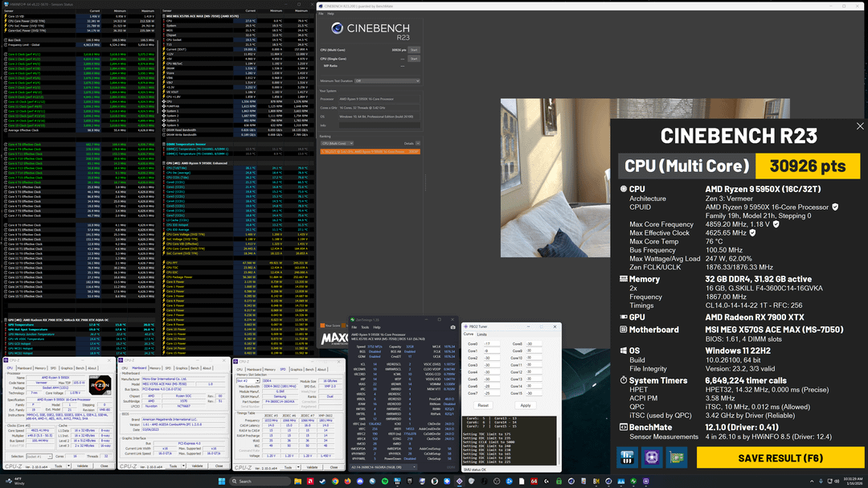Start the CPU (Multi Core) benchmark
Viewport: 868px width, 488px height.
(x=414, y=50)
